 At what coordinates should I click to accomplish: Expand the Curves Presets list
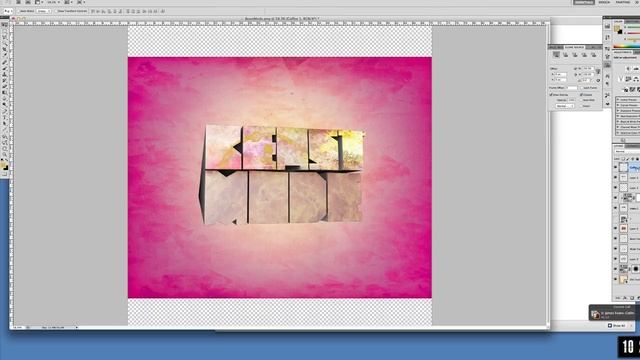tap(618, 105)
